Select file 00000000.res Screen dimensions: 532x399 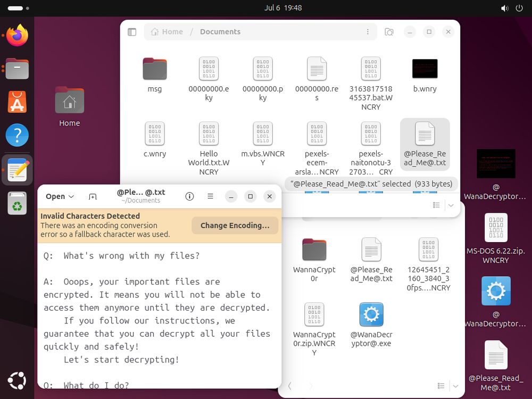(317, 79)
